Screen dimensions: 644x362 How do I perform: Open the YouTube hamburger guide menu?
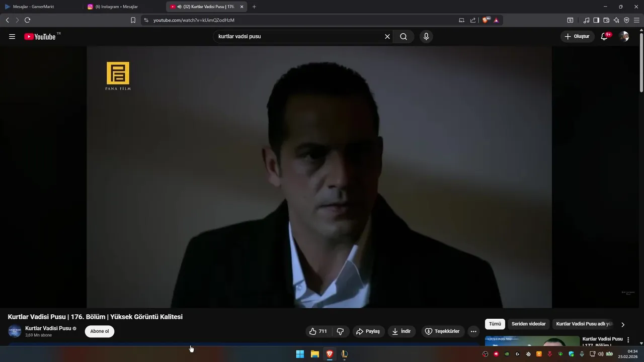[x=12, y=37]
